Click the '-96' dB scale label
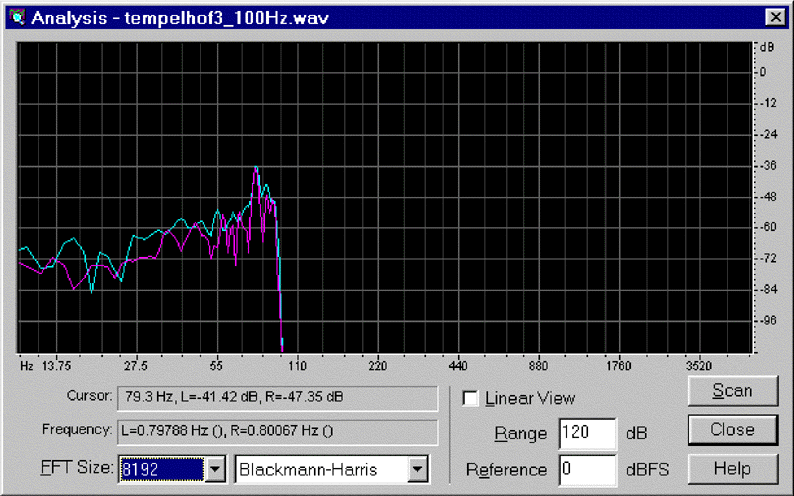 [x=768, y=321]
